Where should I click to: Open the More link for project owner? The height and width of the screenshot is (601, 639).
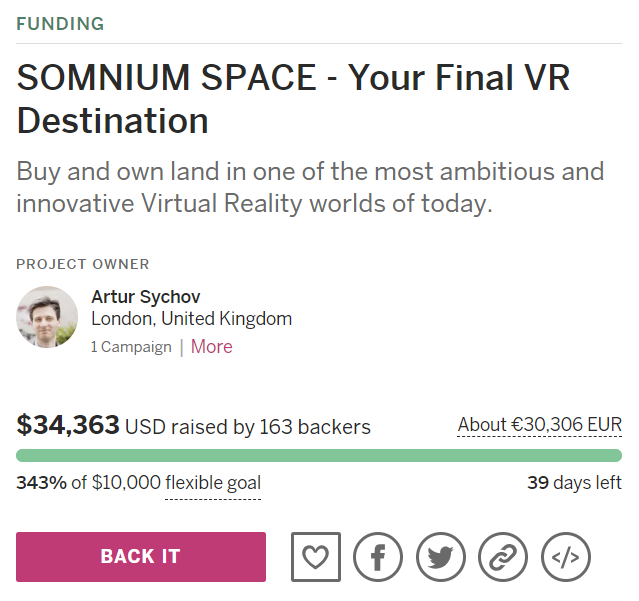(x=211, y=347)
